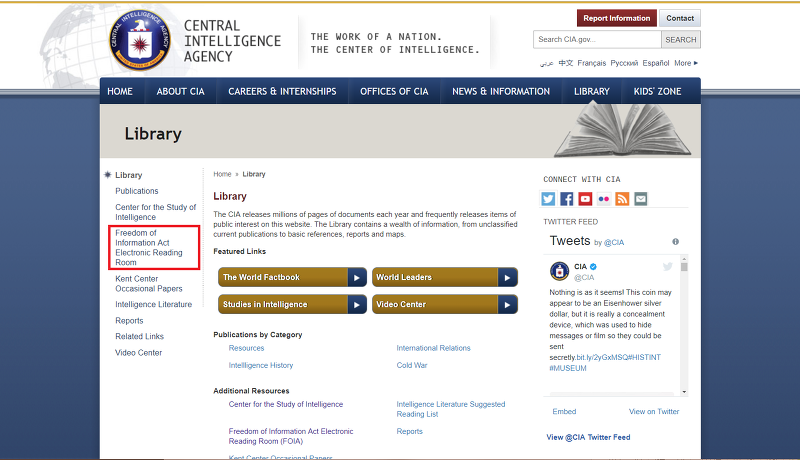This screenshot has height=460, width=800.
Task: Click arrow on World Leaders button
Action: [508, 277]
